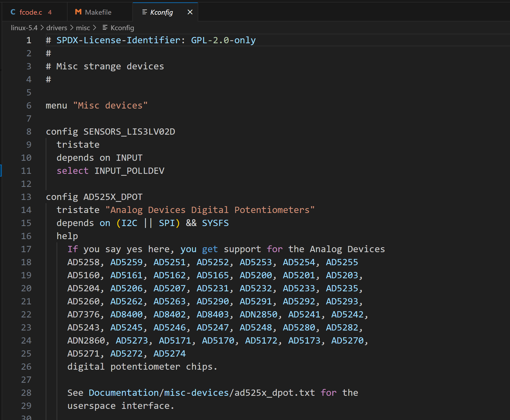510x420 pixels.
Task: Click the SENSORS_LIS3LV02D config name
Action: 129,132
